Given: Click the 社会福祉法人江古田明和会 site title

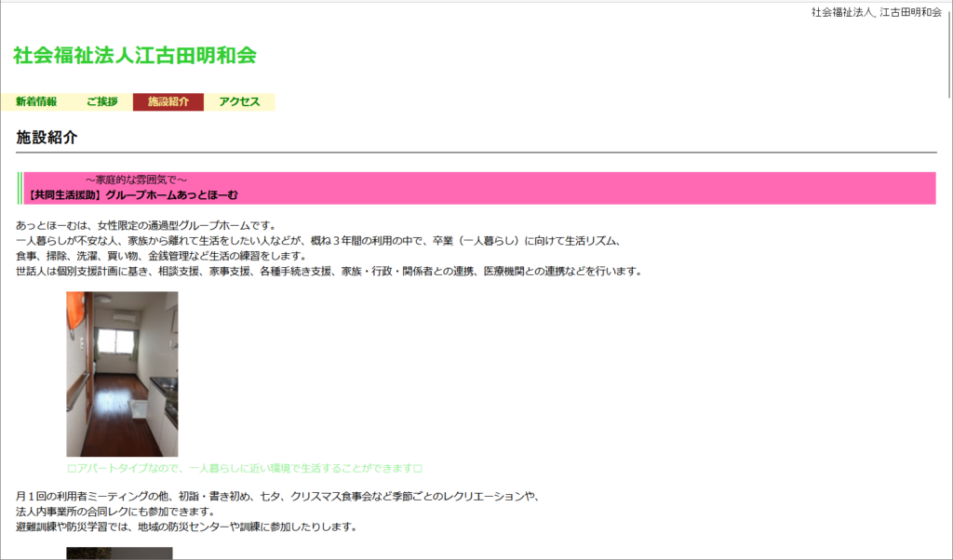Looking at the screenshot, I should 135,55.
